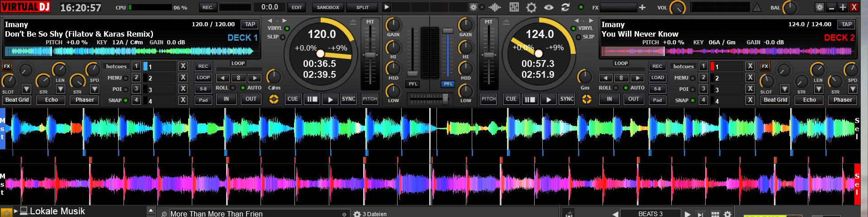The image size is (868, 217).
Task: Eject track from Deck 2
Action: pyautogui.click(x=506, y=22)
